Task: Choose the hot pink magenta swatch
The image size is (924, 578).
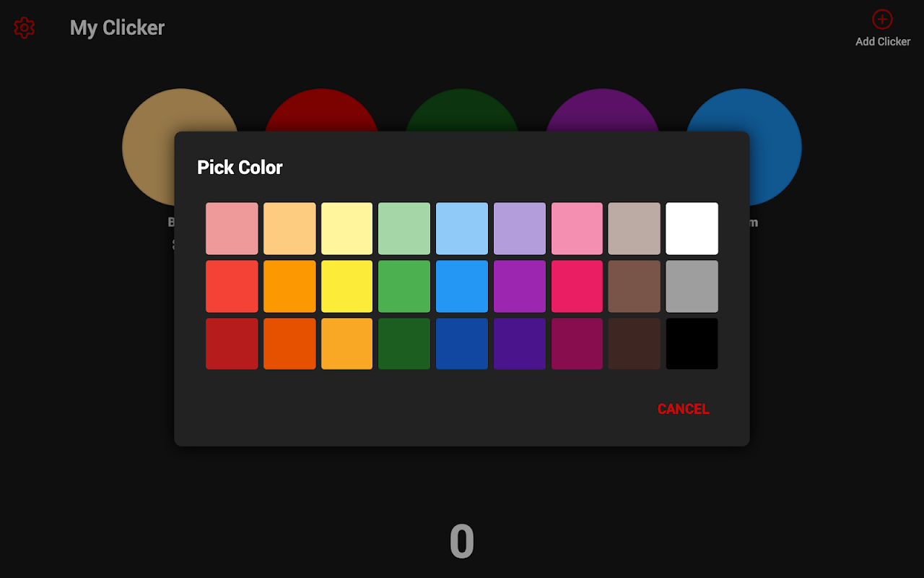Action: click(577, 286)
